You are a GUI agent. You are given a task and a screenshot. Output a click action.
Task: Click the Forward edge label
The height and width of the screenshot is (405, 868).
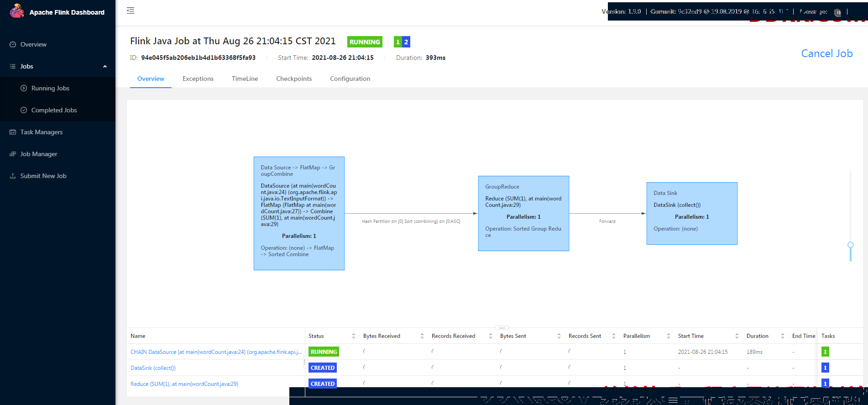(607, 221)
